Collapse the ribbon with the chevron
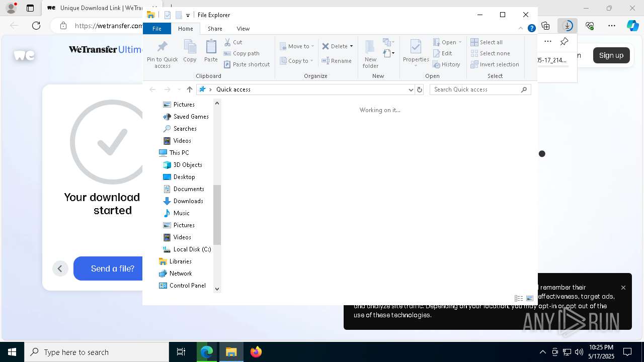Image resolution: width=644 pixels, height=362 pixels. click(521, 28)
